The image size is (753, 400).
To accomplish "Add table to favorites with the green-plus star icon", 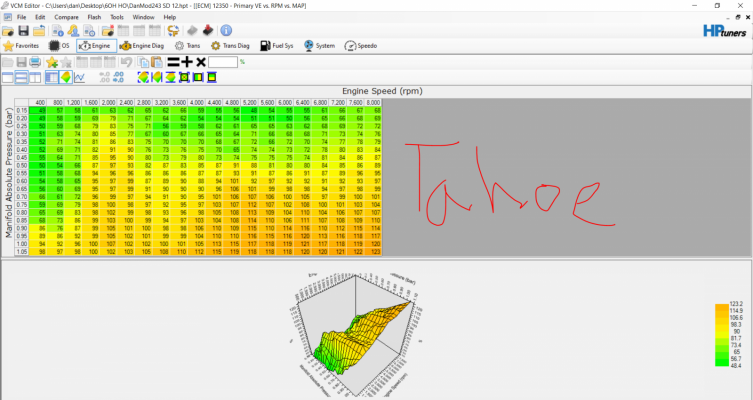I will pyautogui.click(x=52, y=62).
